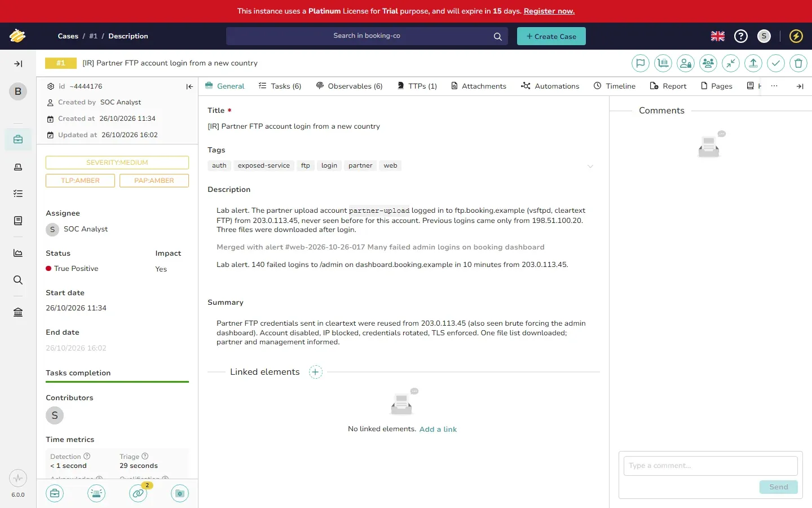Open Cases list from left sidebar briefcase
Image resolution: width=812 pixels, height=508 pixels.
tap(18, 139)
